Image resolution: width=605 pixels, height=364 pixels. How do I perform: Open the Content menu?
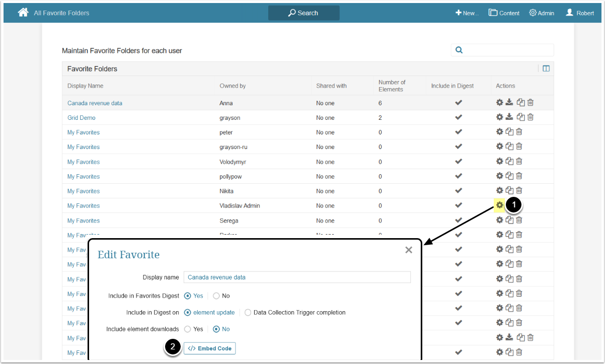[x=504, y=13]
